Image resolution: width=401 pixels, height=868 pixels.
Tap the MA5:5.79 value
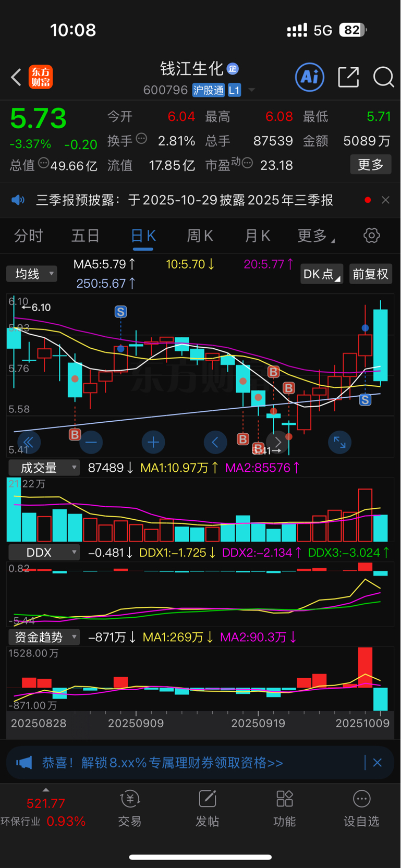tap(104, 264)
